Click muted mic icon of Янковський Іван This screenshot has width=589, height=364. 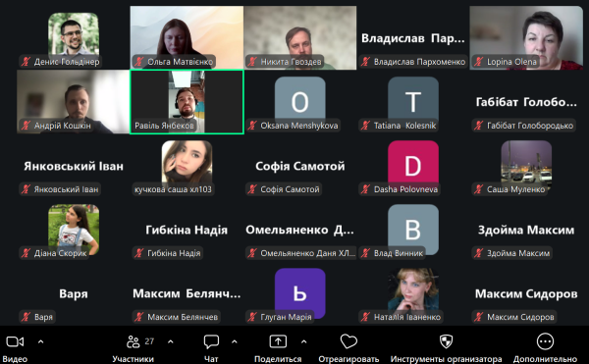tap(26, 189)
